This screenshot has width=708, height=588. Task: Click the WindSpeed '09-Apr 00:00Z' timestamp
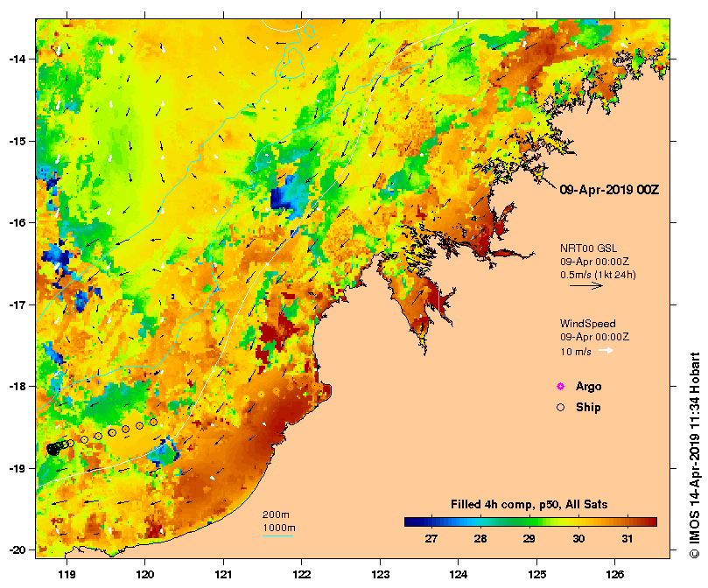(594, 337)
